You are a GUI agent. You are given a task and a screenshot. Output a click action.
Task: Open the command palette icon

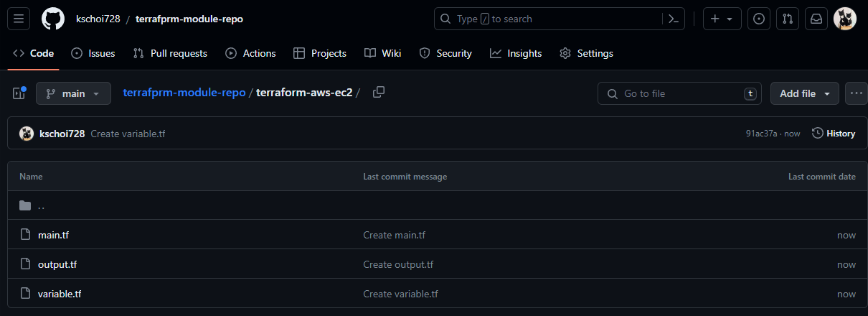673,19
